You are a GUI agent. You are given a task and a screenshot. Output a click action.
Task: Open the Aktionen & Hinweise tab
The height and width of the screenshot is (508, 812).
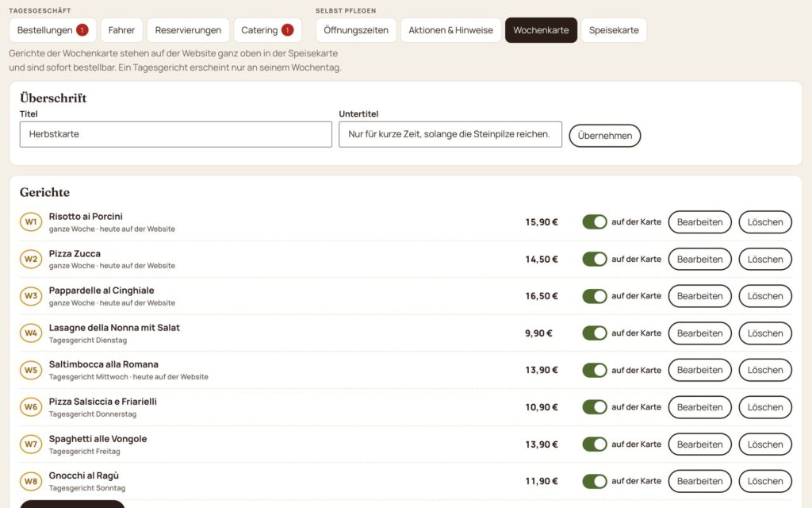[450, 30]
